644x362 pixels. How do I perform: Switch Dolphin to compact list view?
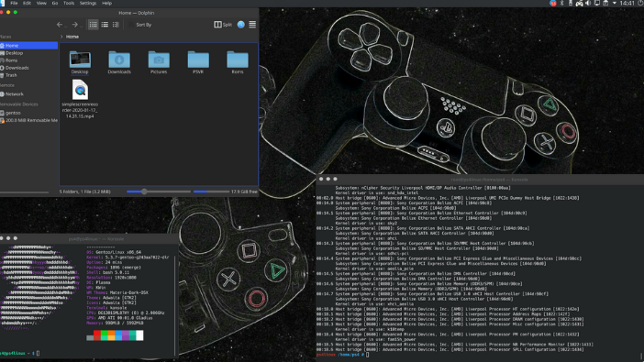coord(105,25)
